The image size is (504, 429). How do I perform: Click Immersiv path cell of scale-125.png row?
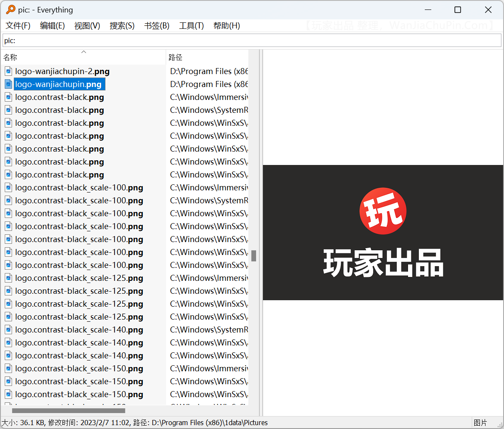pyautogui.click(x=209, y=278)
